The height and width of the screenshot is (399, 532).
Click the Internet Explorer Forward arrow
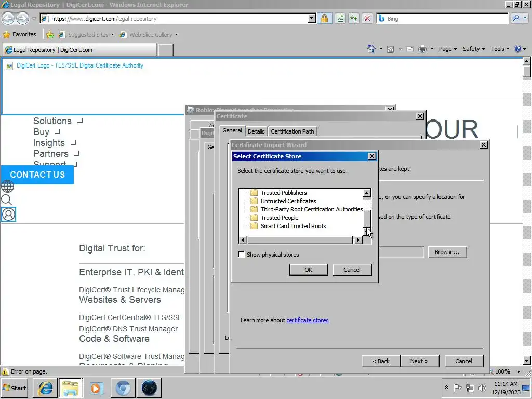22,18
